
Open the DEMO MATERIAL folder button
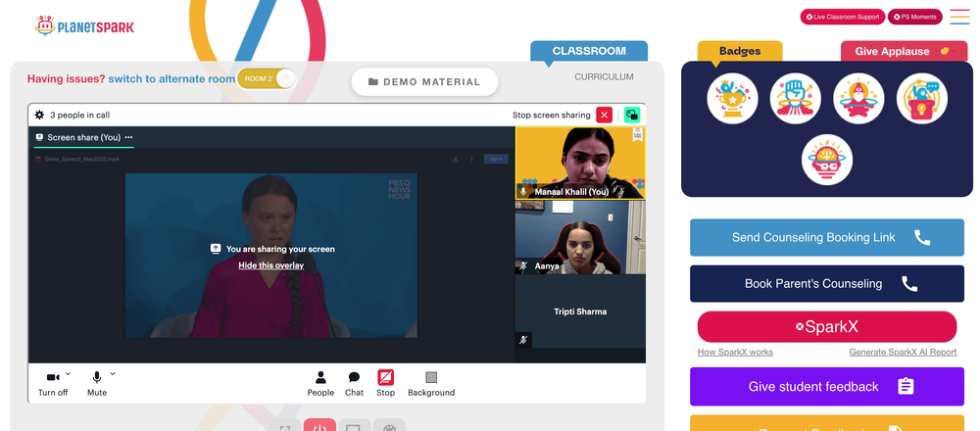click(x=424, y=82)
